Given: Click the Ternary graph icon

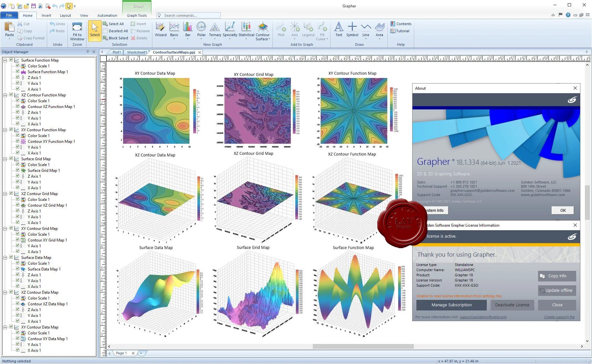Looking at the screenshot, I should 215,29.
